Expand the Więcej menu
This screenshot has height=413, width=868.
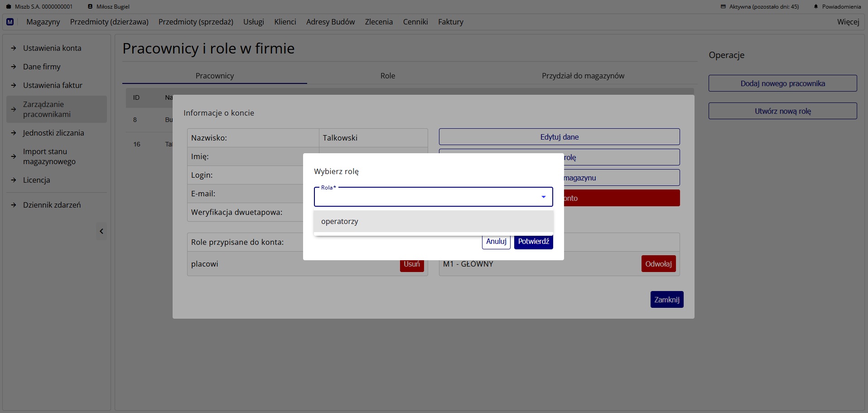coord(848,22)
